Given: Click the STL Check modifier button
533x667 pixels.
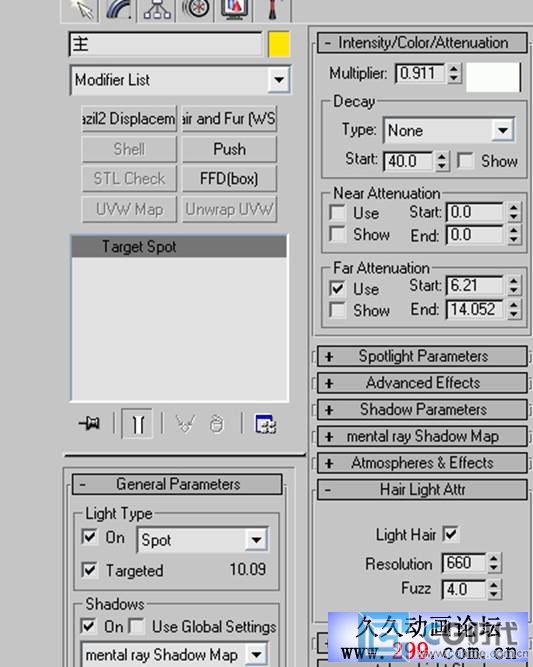Looking at the screenshot, I should click(x=129, y=179).
